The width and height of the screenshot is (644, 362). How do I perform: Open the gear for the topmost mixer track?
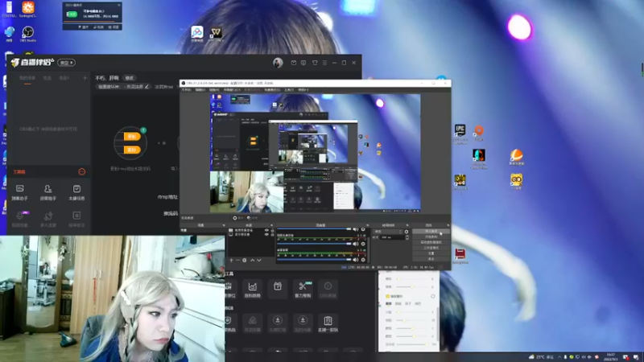(x=363, y=229)
